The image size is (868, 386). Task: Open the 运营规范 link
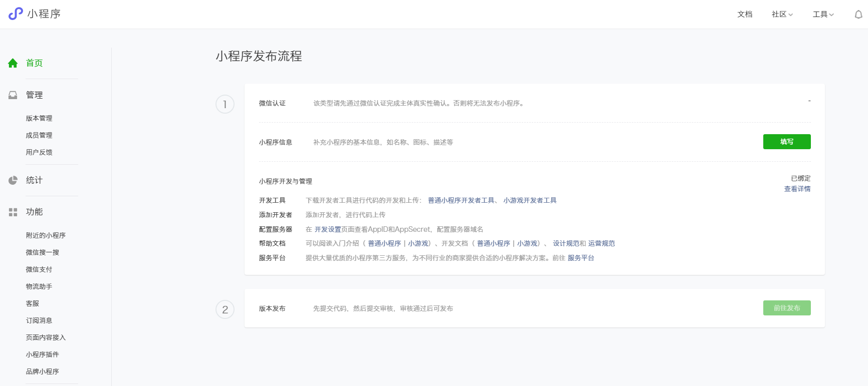point(601,243)
